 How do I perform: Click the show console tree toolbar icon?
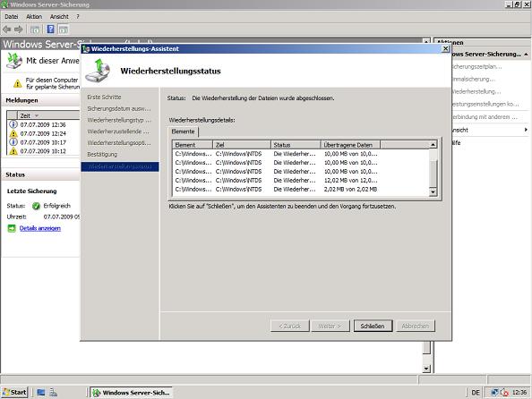[35, 30]
